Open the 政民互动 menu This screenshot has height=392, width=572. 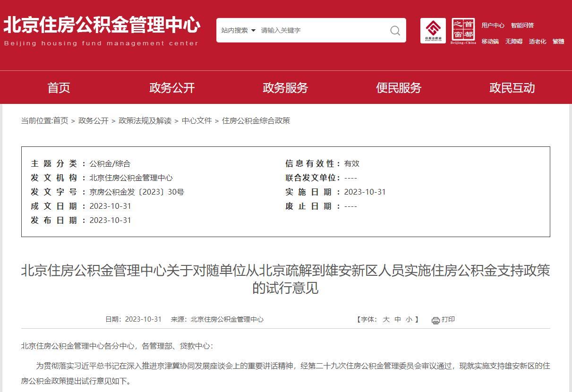(x=512, y=88)
